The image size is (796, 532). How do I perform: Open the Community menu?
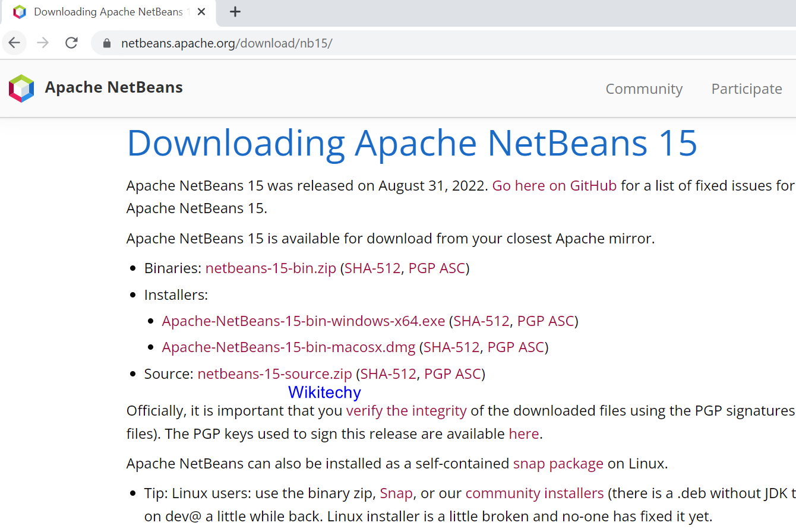[644, 89]
